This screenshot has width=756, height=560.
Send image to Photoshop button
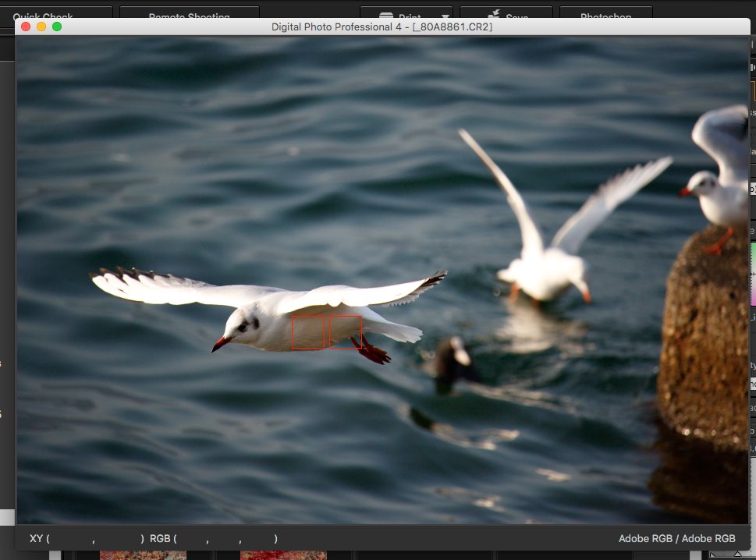pos(605,14)
